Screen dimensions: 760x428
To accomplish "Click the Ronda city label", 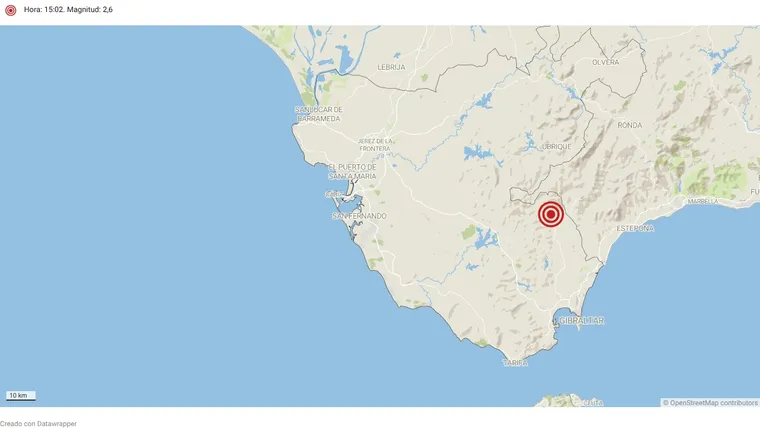I will [630, 125].
